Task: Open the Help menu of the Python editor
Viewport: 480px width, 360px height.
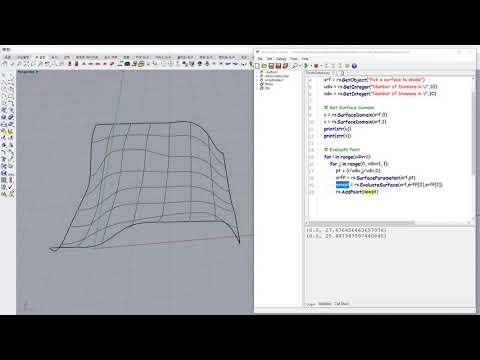Action: tap(305, 59)
